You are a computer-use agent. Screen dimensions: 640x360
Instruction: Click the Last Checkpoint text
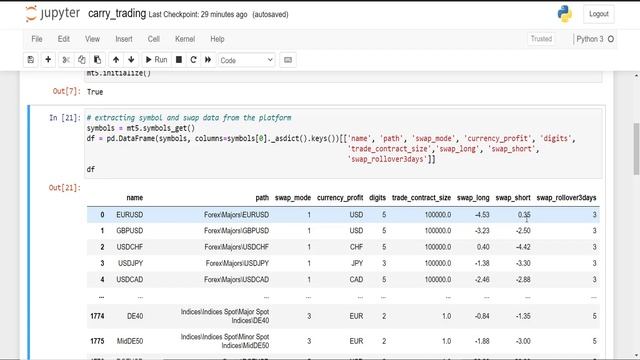point(198,14)
